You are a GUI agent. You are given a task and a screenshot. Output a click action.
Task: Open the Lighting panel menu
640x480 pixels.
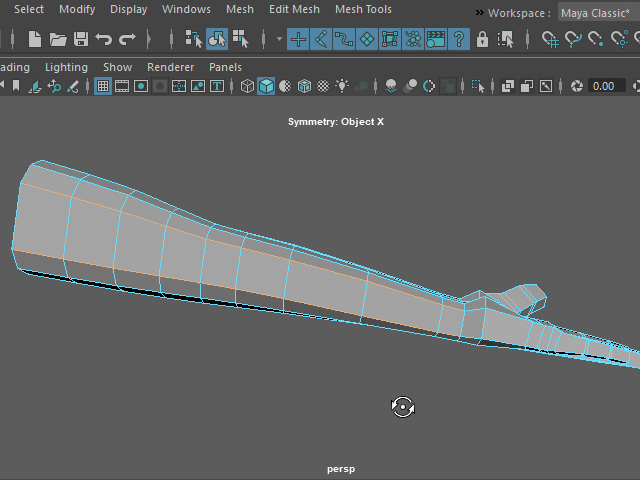(x=66, y=67)
